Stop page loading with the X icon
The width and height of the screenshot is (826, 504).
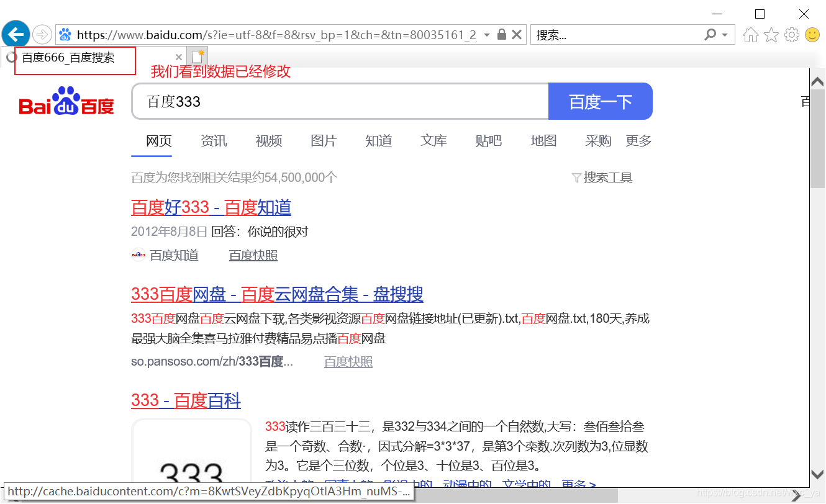[x=517, y=35]
